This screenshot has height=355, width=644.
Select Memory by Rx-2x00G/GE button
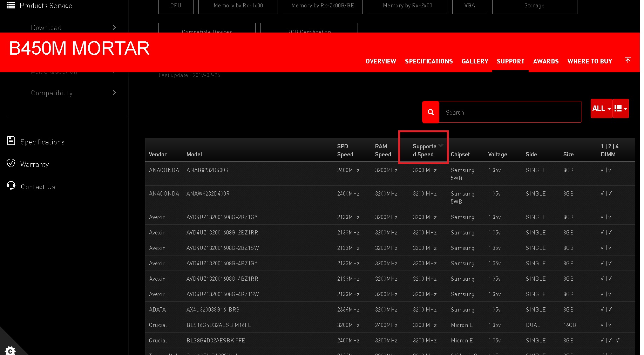tap(323, 6)
